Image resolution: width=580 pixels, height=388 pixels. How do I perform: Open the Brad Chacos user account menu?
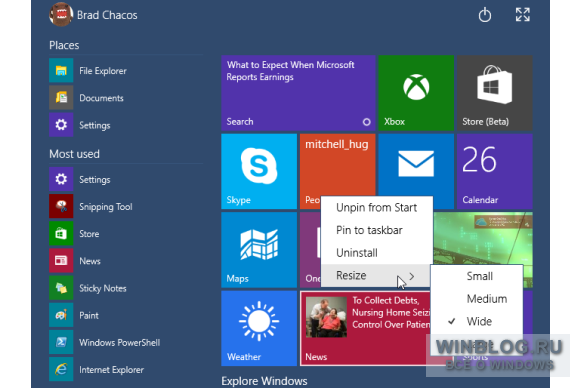[93, 15]
